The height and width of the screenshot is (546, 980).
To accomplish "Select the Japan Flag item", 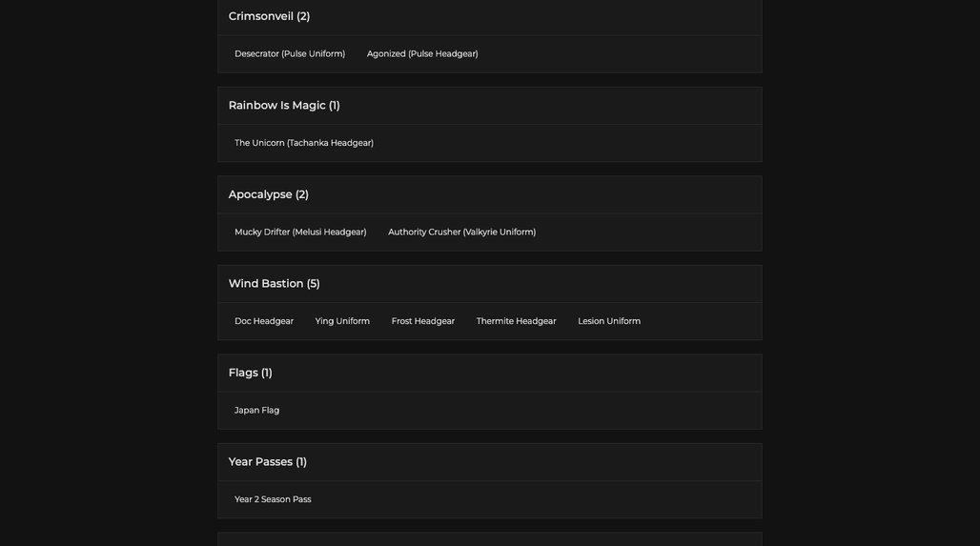I will tap(256, 411).
